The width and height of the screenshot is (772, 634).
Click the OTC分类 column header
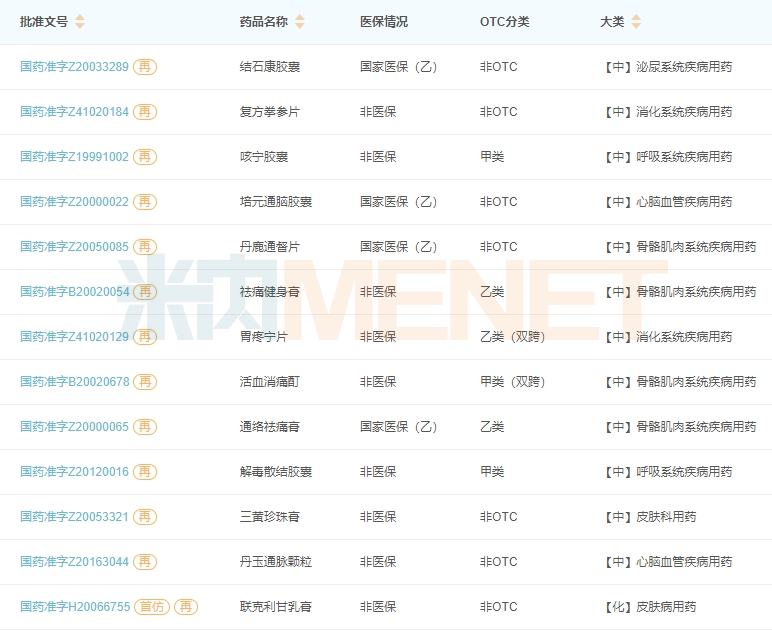click(x=505, y=22)
